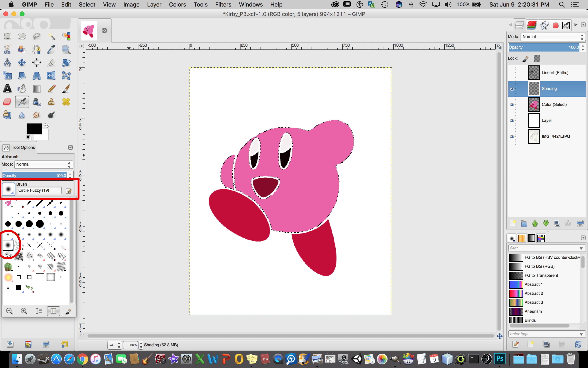Select the Pencil tool

(x=51, y=89)
